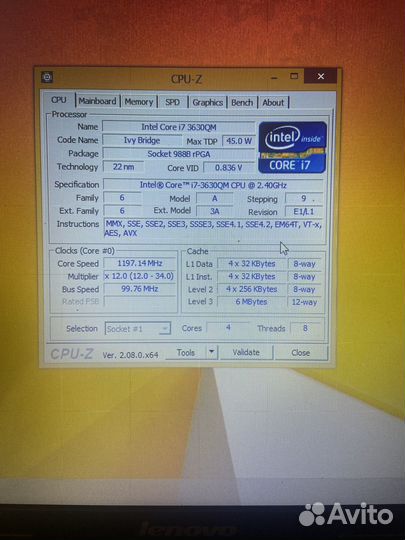Click the Threads value 8

pyautogui.click(x=305, y=328)
